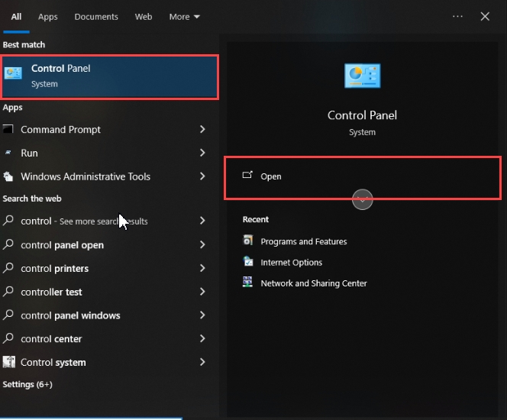Click the Run app icon

[x=8, y=153]
